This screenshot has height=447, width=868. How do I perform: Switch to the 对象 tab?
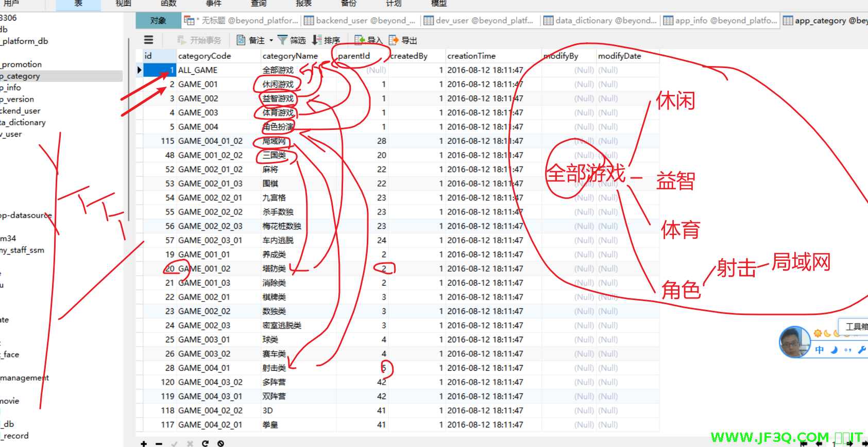pyautogui.click(x=158, y=21)
